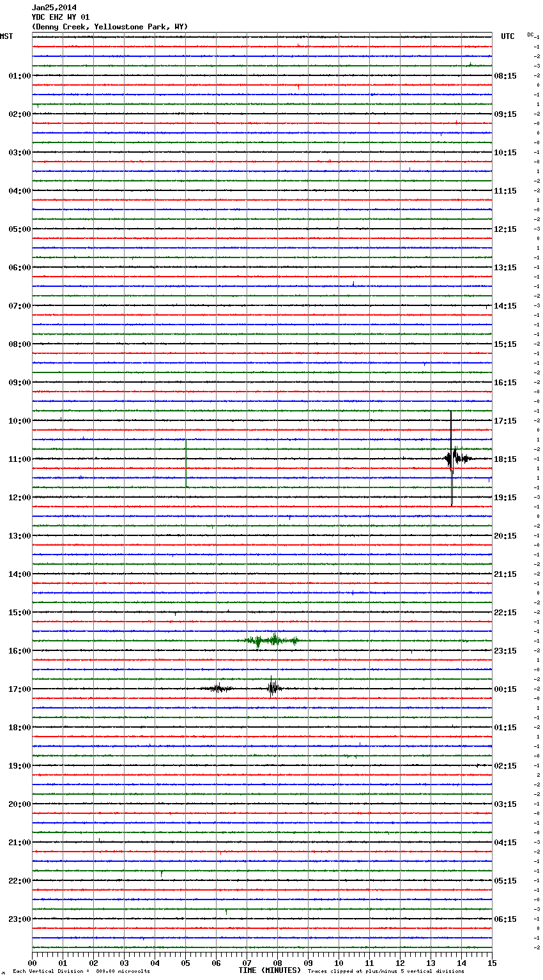Select the smaller burst near minute 6 on the 17:00 trace
Image resolution: width=543 pixels, height=980 pixels.
217,688
